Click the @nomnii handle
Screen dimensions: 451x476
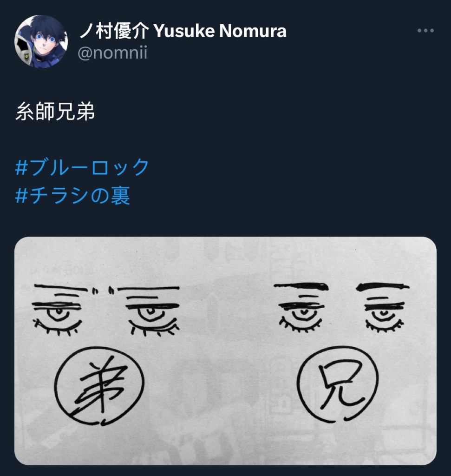pyautogui.click(x=112, y=53)
